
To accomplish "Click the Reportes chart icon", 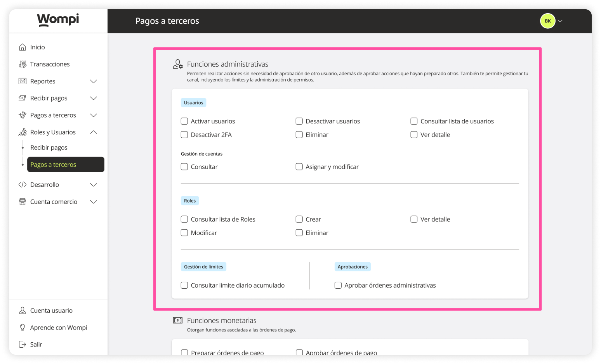I will (x=23, y=81).
